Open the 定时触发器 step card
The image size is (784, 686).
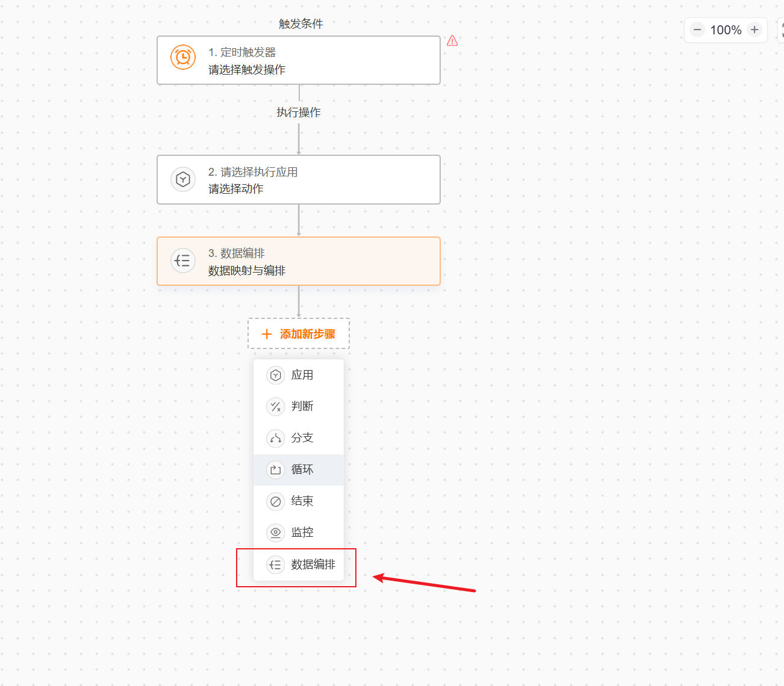pos(299,60)
